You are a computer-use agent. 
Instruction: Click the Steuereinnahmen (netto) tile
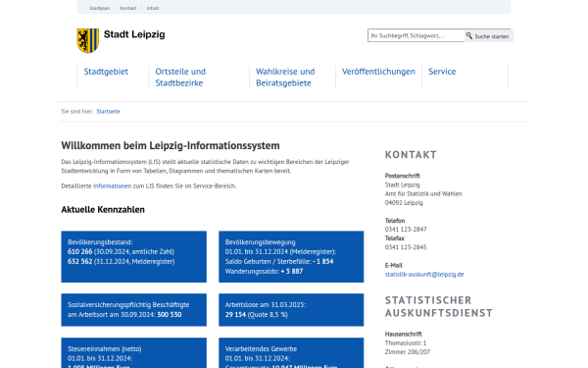click(x=134, y=352)
